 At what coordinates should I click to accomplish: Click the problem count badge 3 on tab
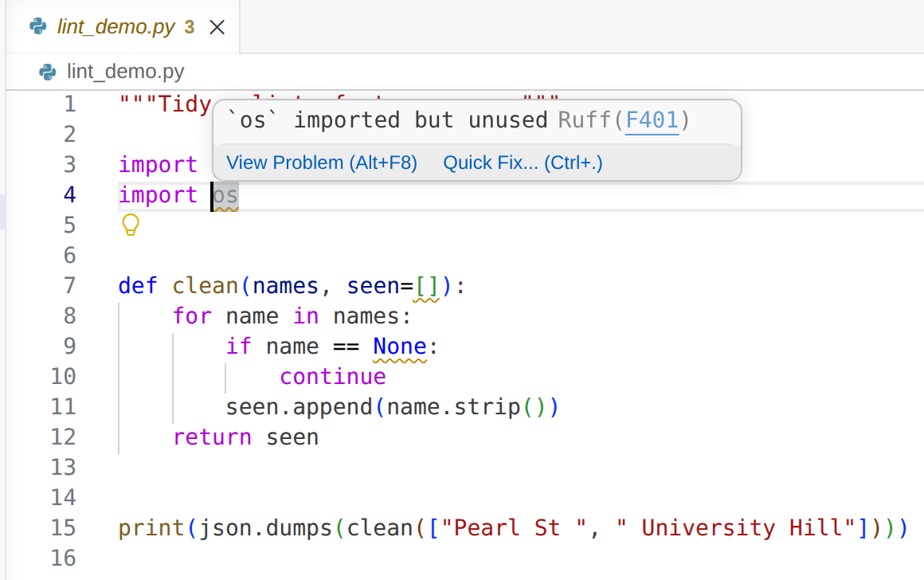(x=189, y=27)
